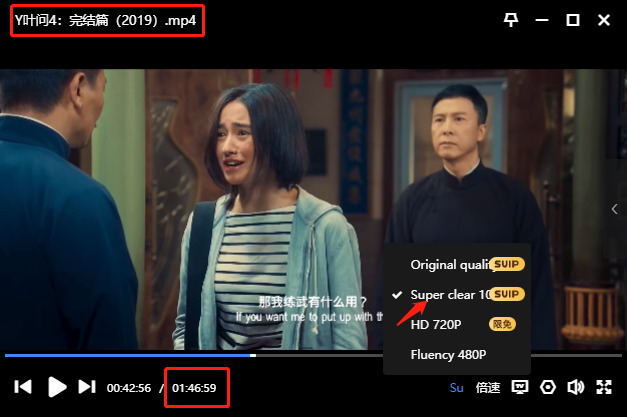The width and height of the screenshot is (627, 417).
Task: Seek on the video progress bar
Action: click(313, 355)
